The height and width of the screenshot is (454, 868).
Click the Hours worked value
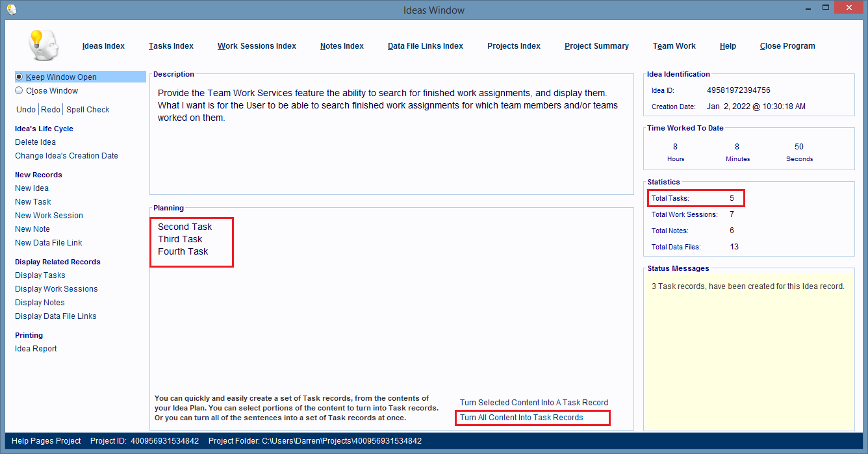point(676,147)
